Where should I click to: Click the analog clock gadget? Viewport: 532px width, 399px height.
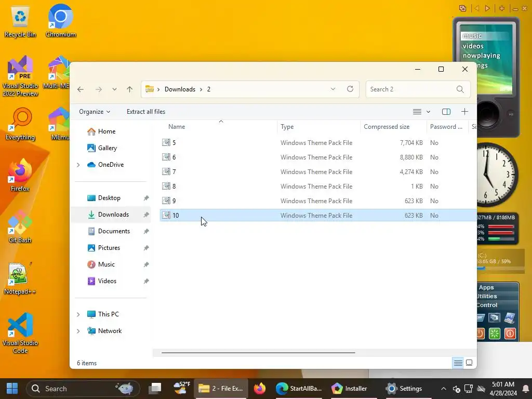(497, 175)
